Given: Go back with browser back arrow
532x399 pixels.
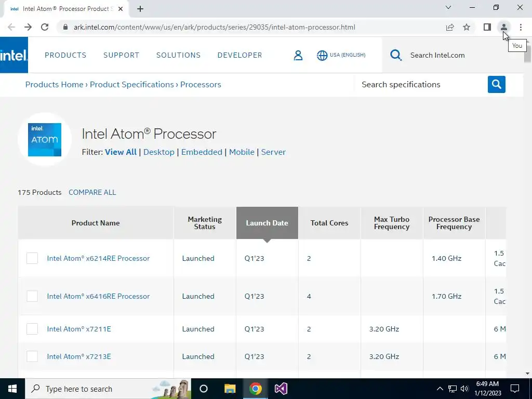Looking at the screenshot, I should coord(11,27).
